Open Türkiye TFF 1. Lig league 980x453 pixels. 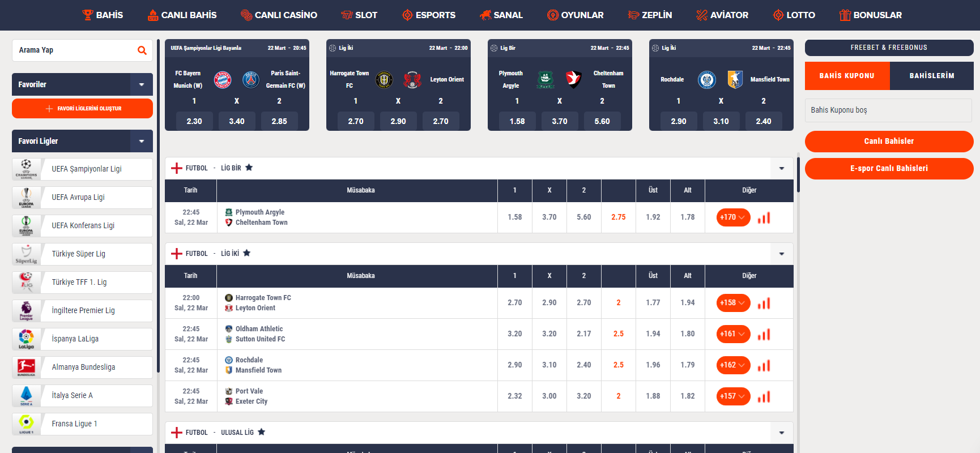click(82, 283)
